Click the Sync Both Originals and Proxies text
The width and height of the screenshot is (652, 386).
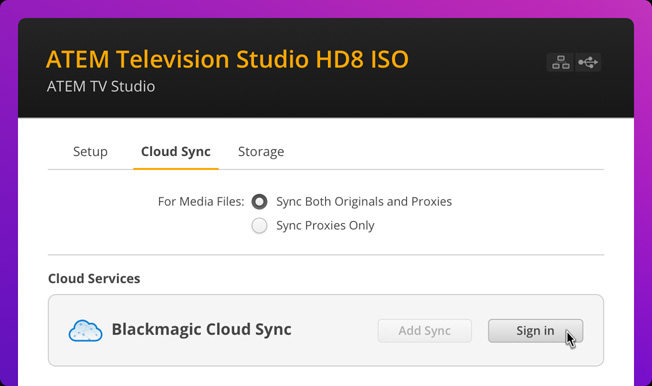point(364,202)
